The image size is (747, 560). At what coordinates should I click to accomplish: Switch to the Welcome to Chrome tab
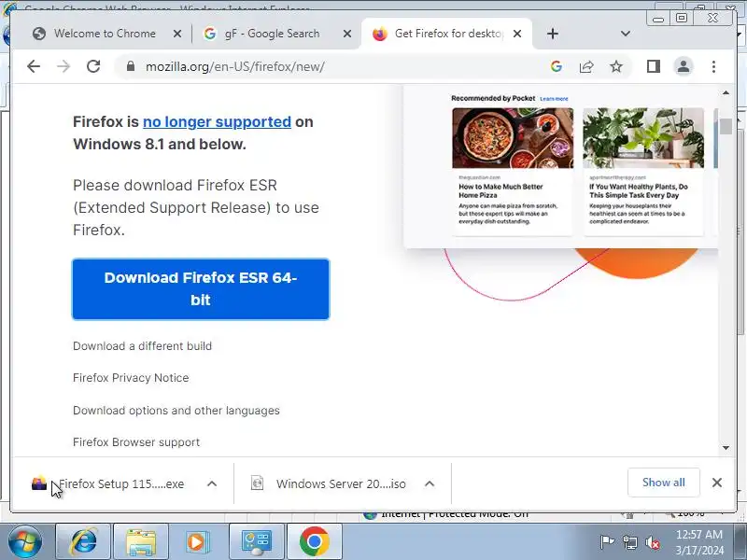pos(105,34)
